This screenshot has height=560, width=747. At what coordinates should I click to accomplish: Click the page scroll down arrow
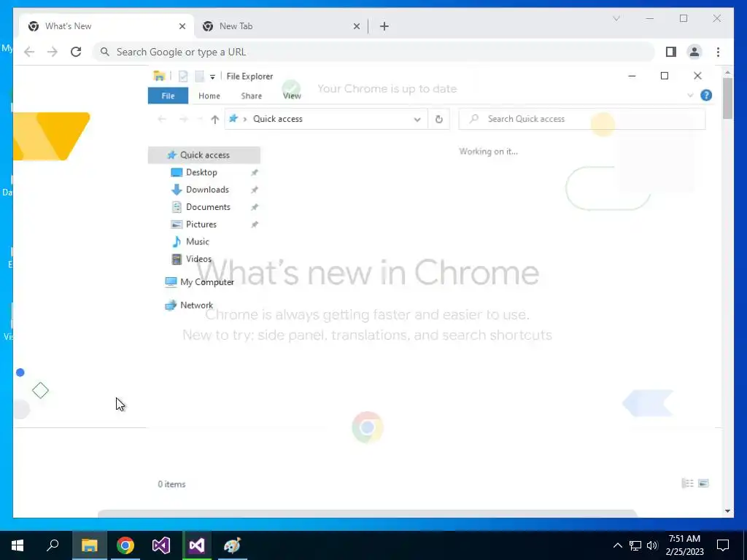(727, 511)
